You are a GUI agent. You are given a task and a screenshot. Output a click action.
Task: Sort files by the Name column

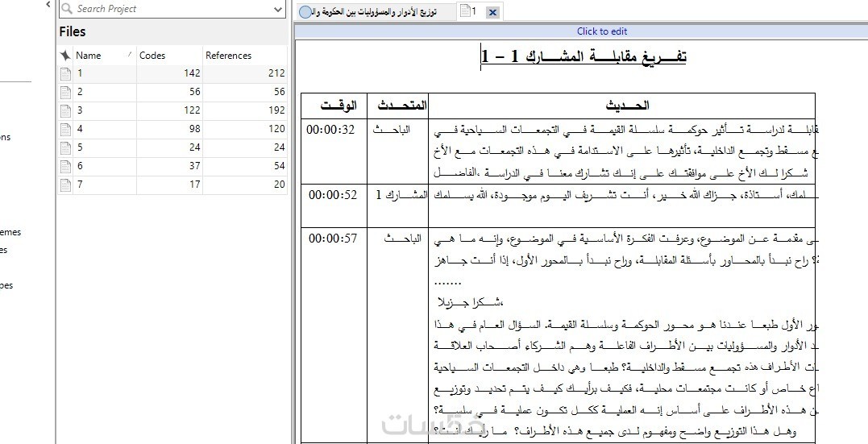[x=104, y=56]
